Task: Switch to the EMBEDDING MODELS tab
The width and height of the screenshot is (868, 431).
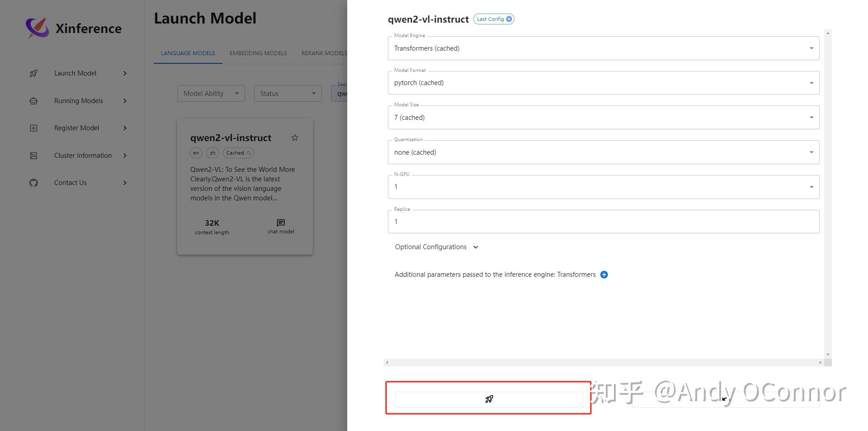Action: click(x=258, y=53)
